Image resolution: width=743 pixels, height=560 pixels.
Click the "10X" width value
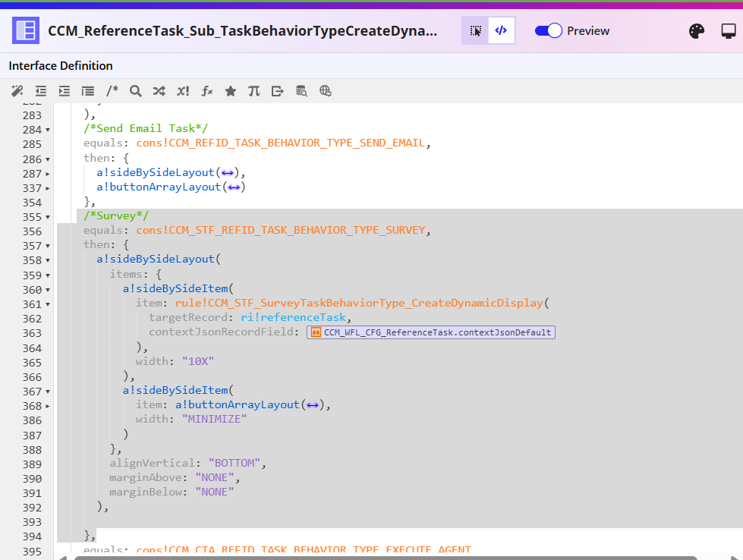point(198,361)
